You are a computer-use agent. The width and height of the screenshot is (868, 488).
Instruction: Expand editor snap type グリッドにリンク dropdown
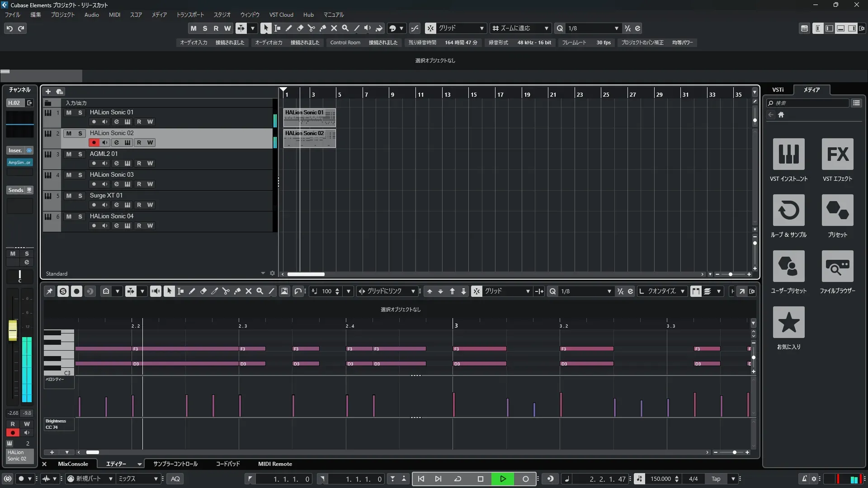tap(413, 291)
